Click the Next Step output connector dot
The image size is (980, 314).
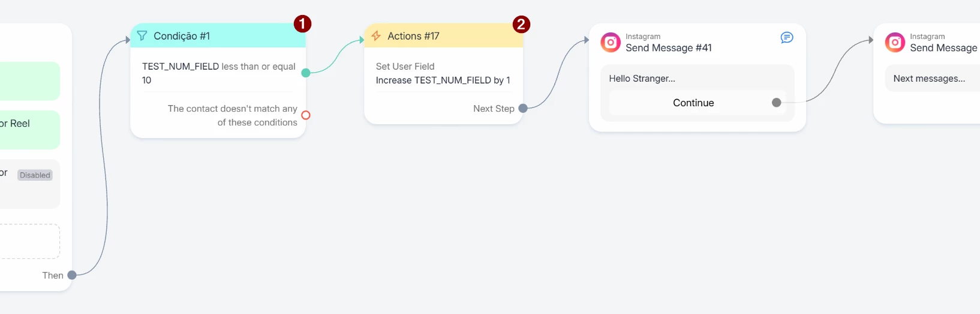tap(523, 109)
